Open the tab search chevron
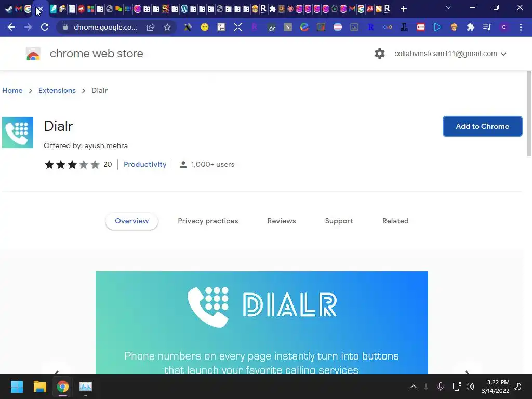This screenshot has width=532, height=399. pos(448,7)
